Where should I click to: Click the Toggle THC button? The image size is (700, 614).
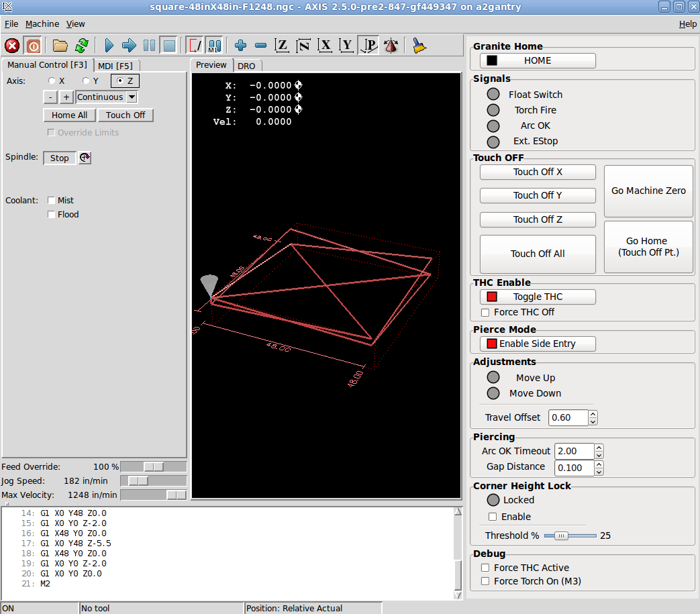click(x=538, y=297)
